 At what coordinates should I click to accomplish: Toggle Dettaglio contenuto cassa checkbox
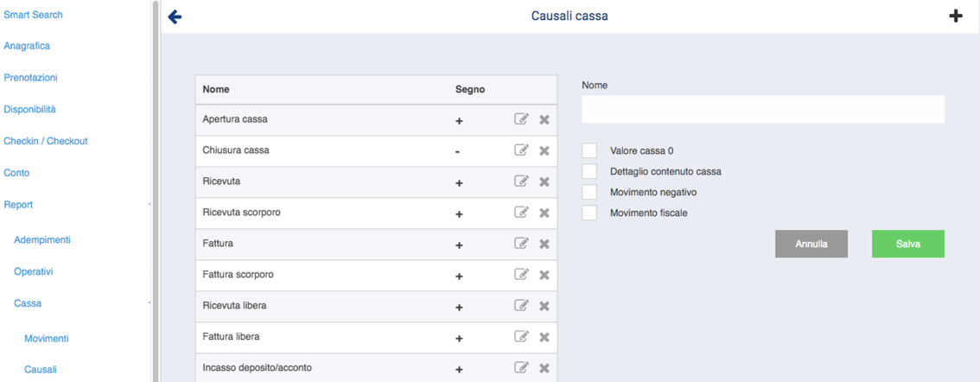pos(589,171)
